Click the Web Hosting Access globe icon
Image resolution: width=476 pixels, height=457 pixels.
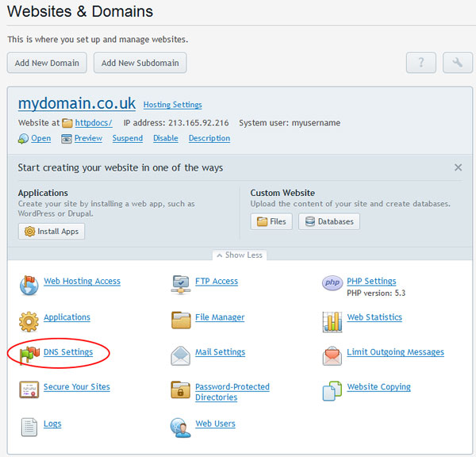coord(29,286)
